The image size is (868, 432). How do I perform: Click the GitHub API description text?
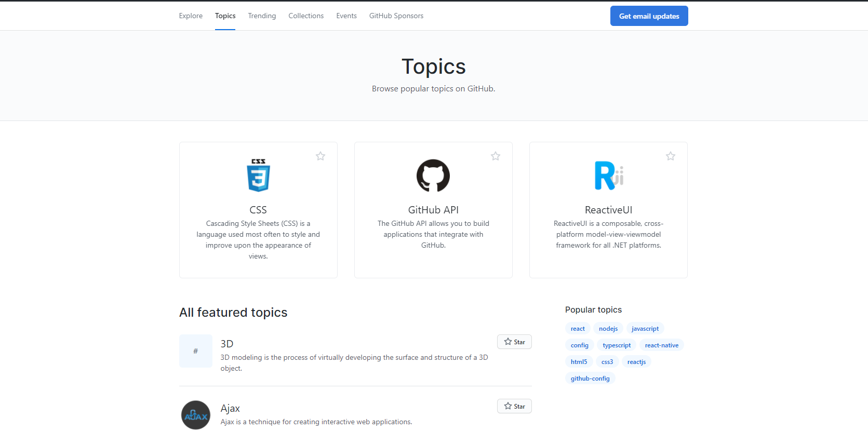433,234
